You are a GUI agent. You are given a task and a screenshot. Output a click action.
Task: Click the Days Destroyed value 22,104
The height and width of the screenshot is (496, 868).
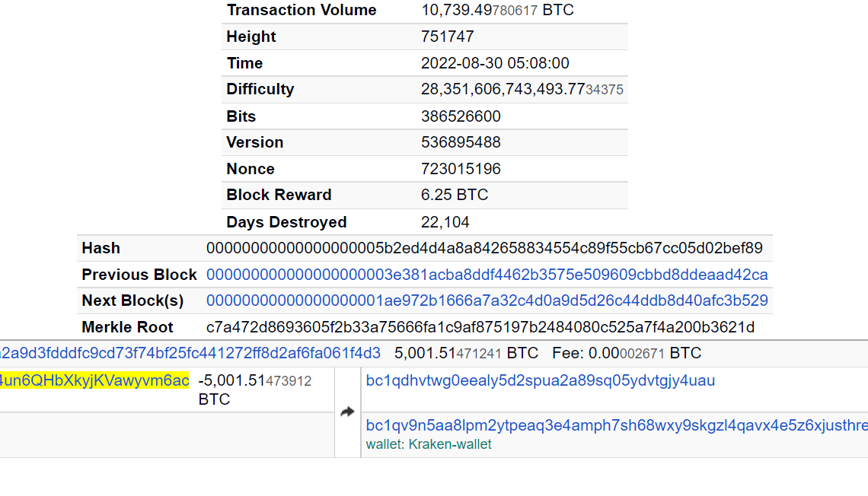coord(445,222)
